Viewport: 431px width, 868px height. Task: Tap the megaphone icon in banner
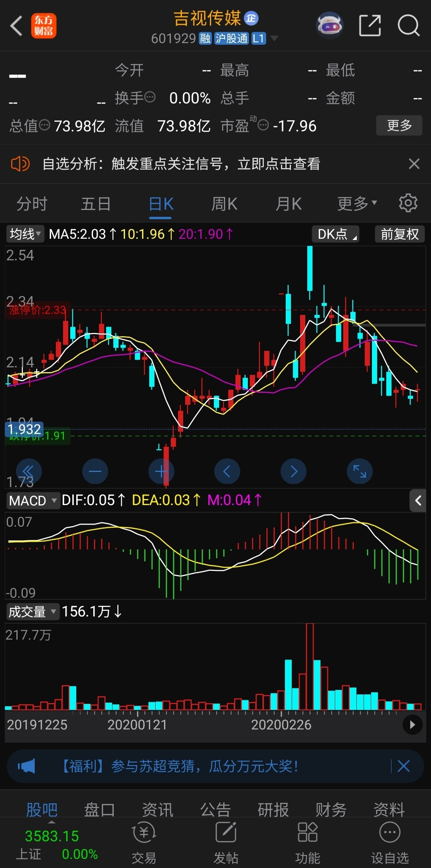coord(26,766)
